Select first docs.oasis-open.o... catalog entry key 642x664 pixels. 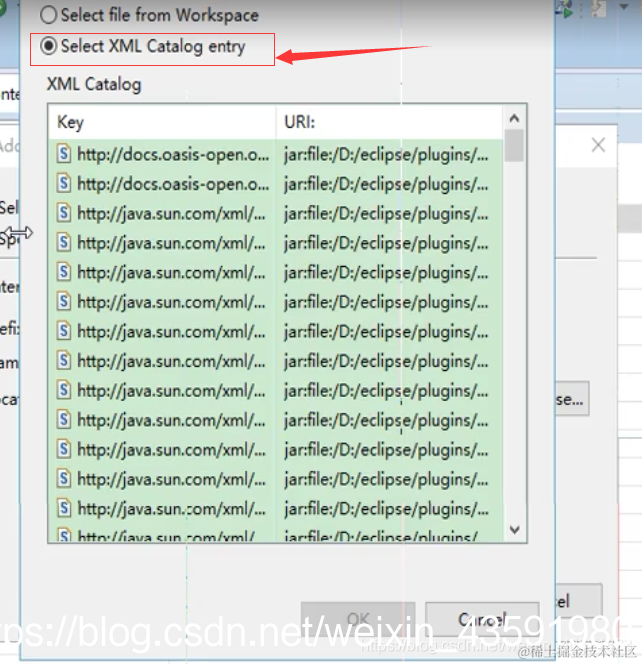click(173, 155)
